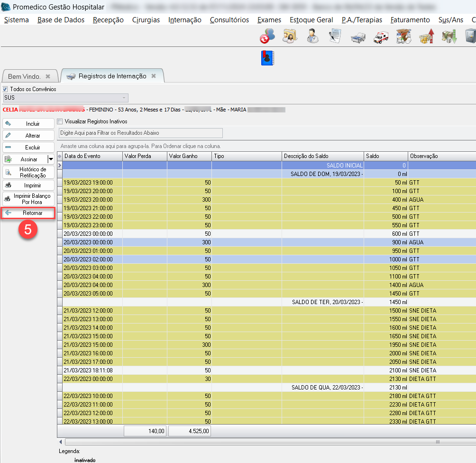Expand the Assinar button dropdown arrow
476x463 pixels.
(x=51, y=159)
